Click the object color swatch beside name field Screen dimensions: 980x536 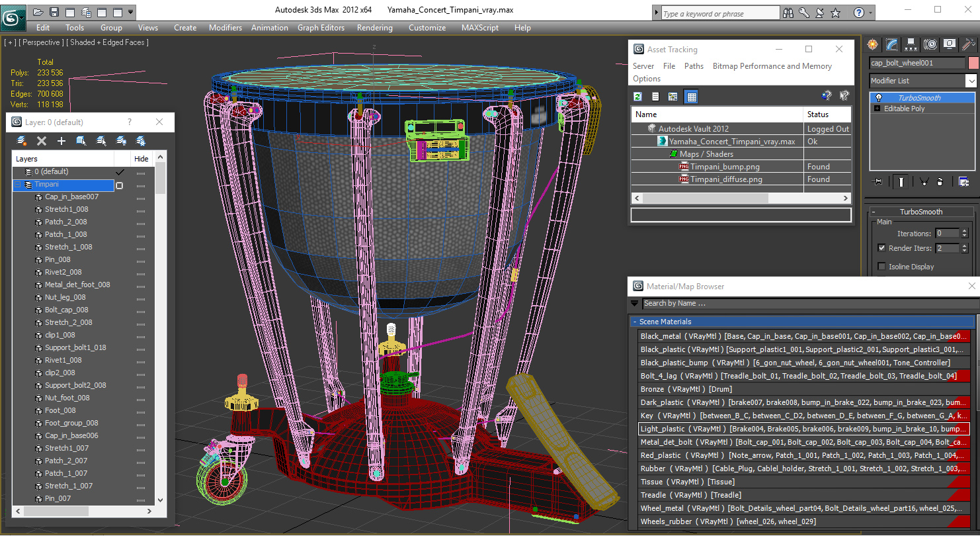point(973,63)
